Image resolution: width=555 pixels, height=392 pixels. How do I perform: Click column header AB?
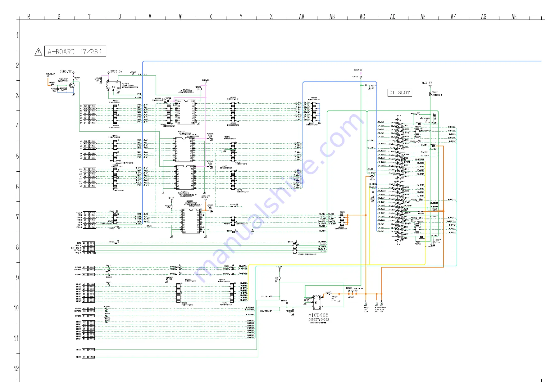pos(332,17)
